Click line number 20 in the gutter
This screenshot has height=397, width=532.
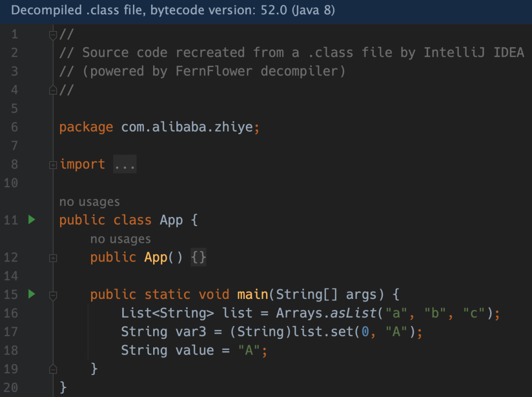[11, 388]
